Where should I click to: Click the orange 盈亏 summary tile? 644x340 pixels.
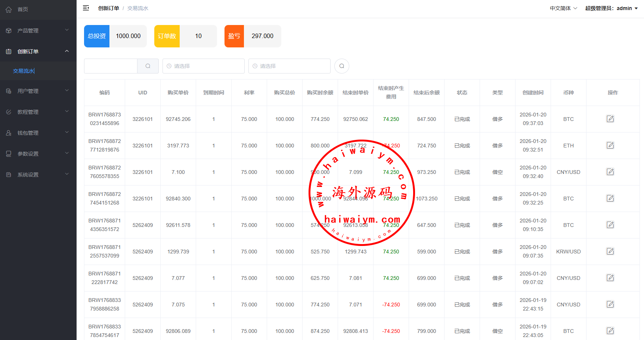(x=234, y=36)
